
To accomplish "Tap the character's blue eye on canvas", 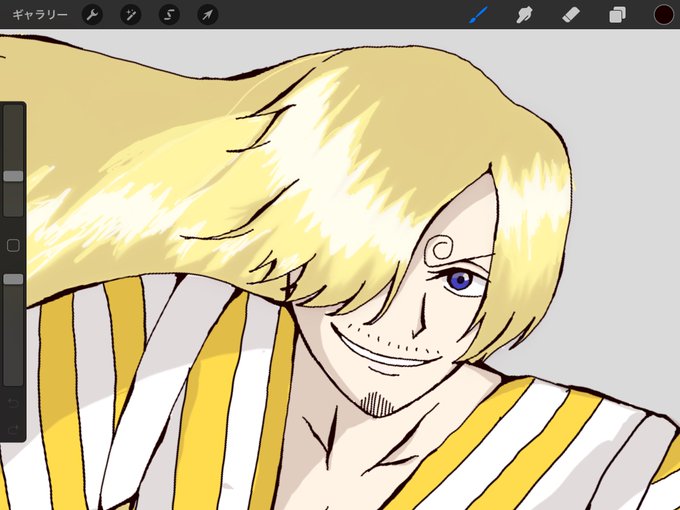I will 460,280.
